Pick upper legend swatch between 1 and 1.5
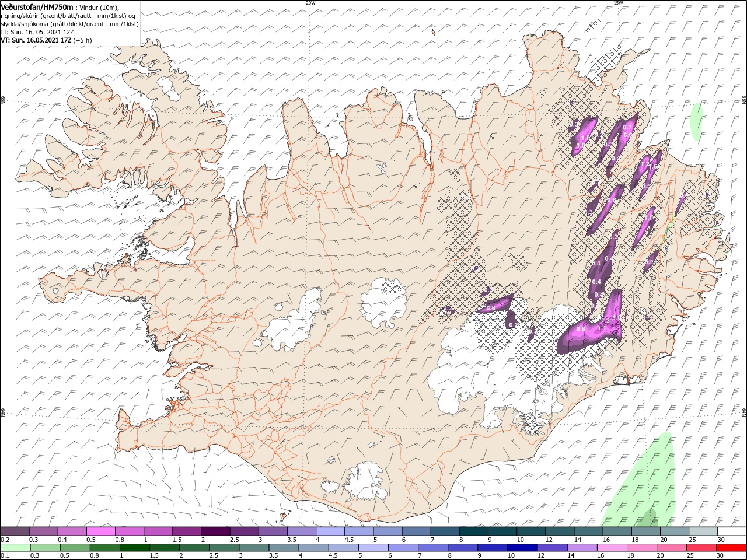This screenshot has width=747, height=560. 158,531
